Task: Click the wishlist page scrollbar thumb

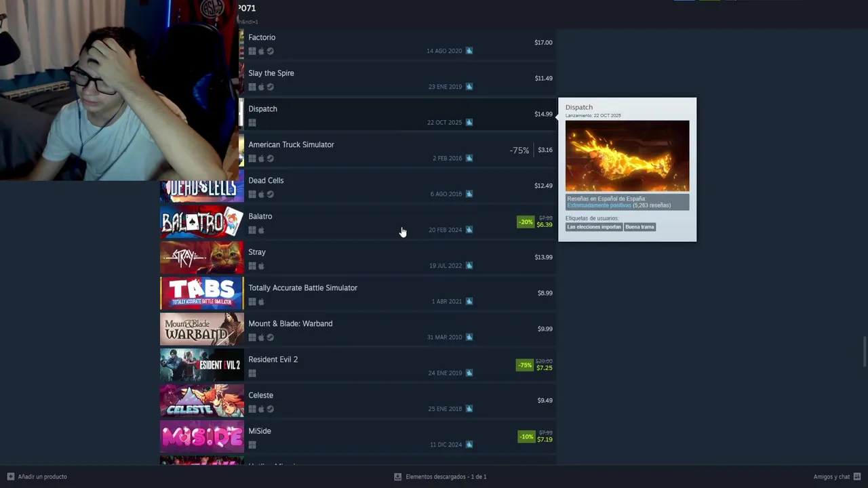Action: pyautogui.click(x=865, y=352)
